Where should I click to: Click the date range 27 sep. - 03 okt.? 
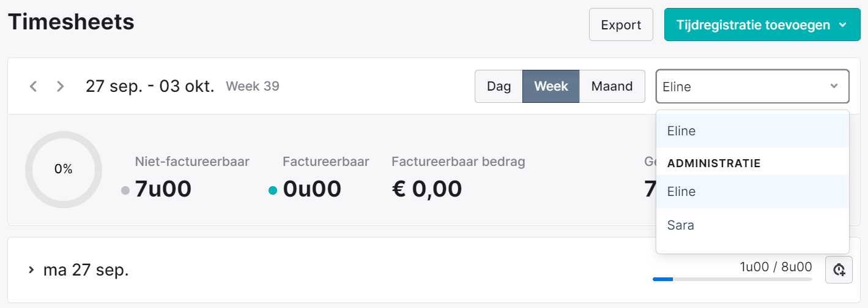150,86
